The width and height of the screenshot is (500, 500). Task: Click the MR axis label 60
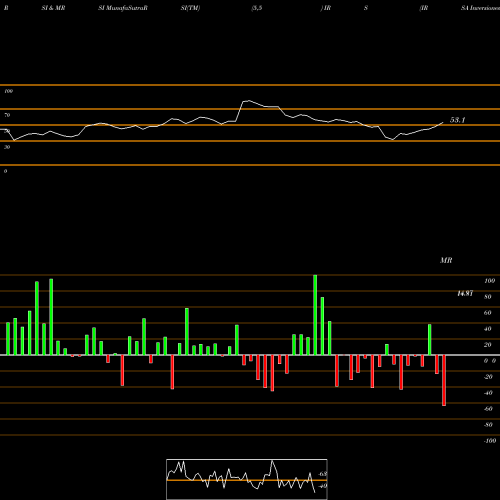pyautogui.click(x=488, y=313)
